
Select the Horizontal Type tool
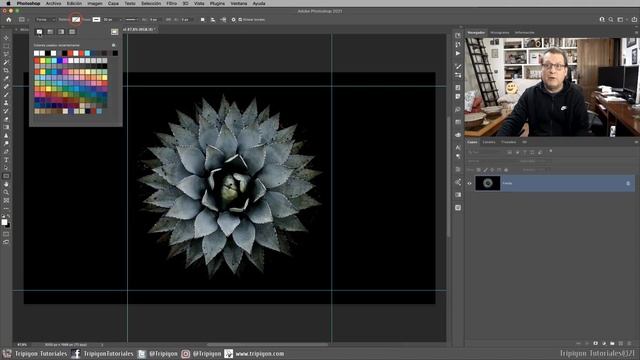click(6, 160)
